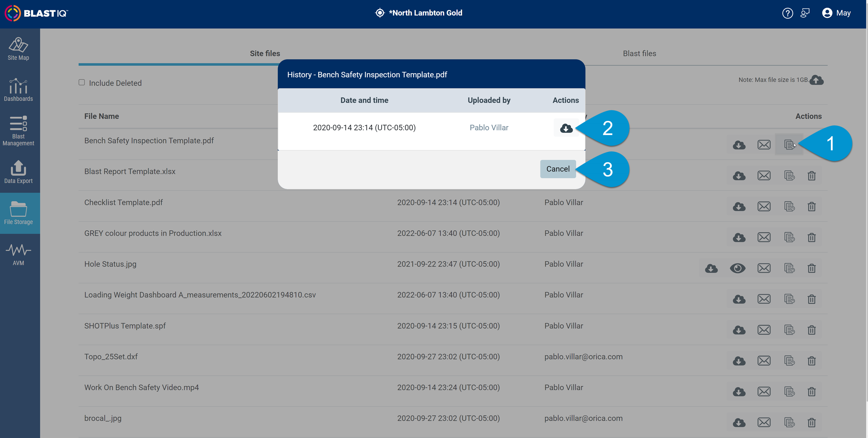Delete Blast Report Template.xlsx
This screenshot has height=438, width=868.
click(811, 176)
